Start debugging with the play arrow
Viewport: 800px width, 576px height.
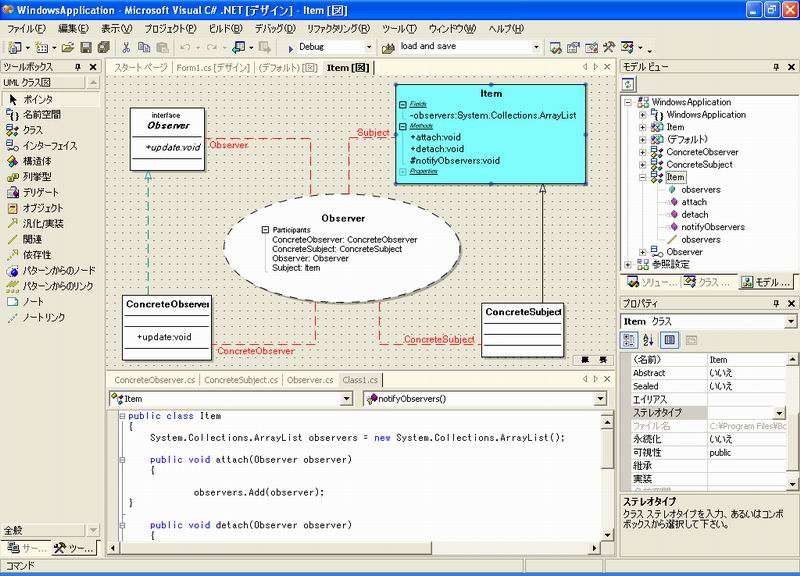click(x=290, y=48)
